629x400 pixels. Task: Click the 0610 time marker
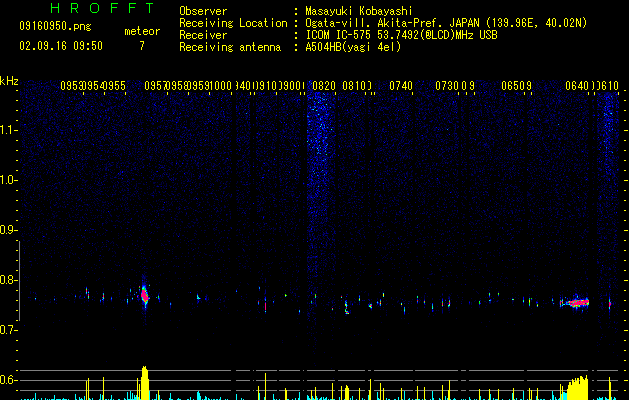[607, 86]
